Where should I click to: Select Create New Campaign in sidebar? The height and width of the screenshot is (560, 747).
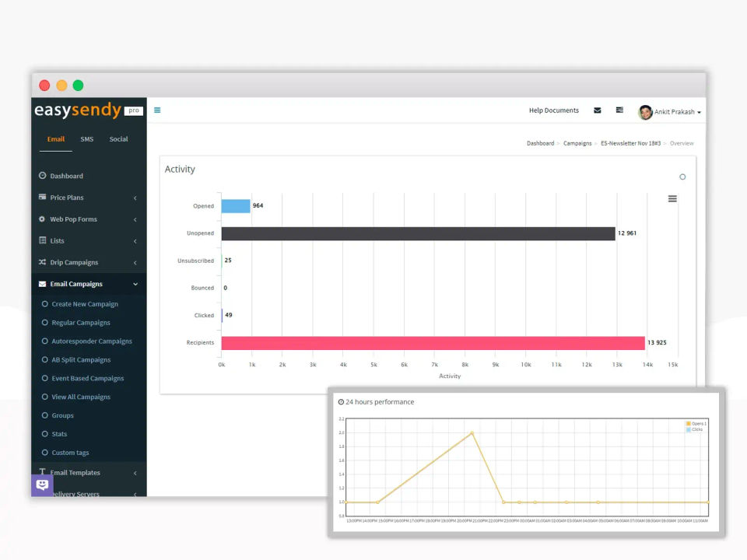[85, 304]
